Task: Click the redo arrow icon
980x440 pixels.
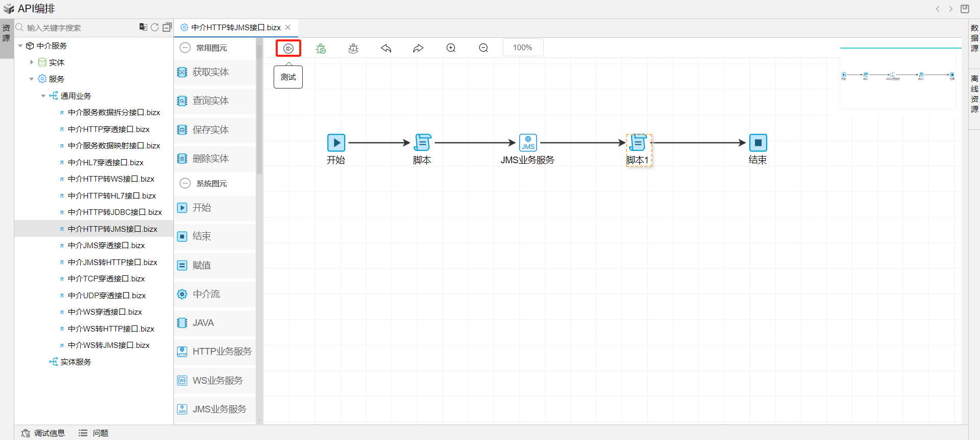Action: coord(418,48)
